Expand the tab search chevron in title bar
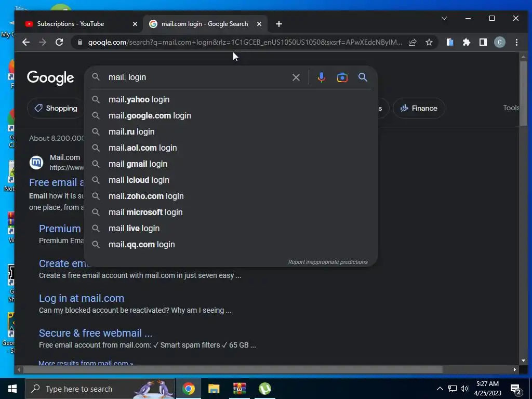 tap(444, 18)
